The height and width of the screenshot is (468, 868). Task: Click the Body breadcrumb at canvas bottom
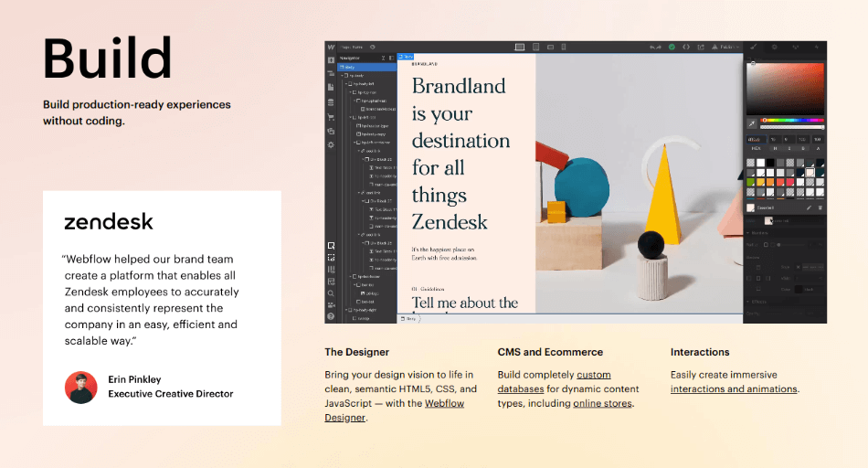pyautogui.click(x=408, y=318)
